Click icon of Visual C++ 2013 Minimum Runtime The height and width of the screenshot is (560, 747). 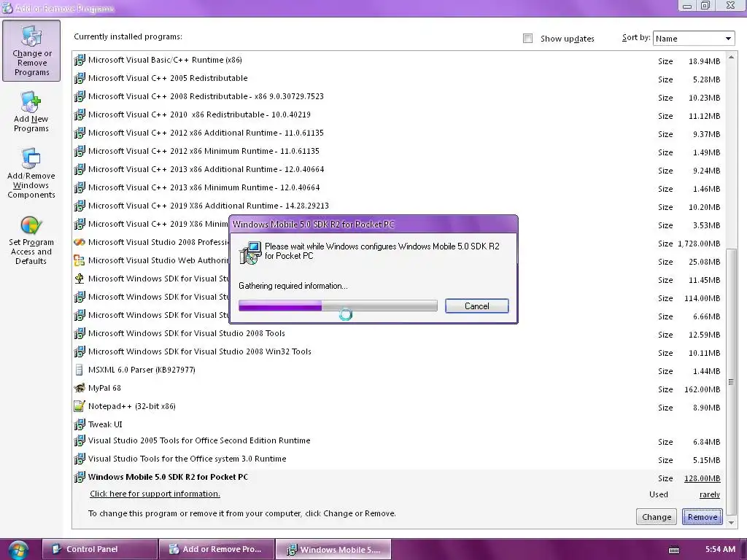point(80,187)
